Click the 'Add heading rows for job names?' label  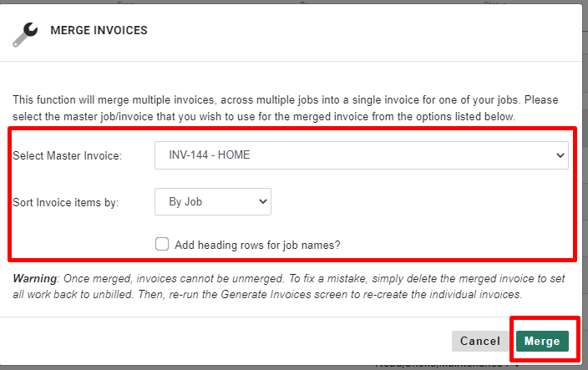coord(257,246)
